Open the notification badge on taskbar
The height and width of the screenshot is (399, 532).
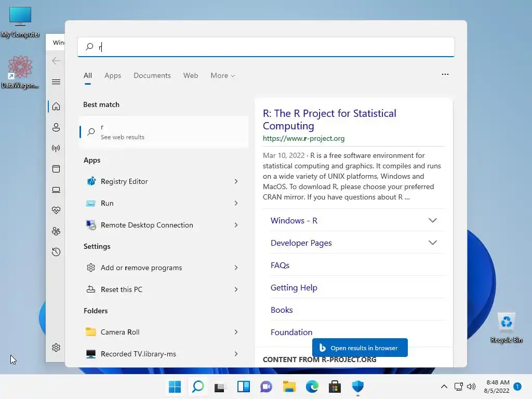click(517, 387)
